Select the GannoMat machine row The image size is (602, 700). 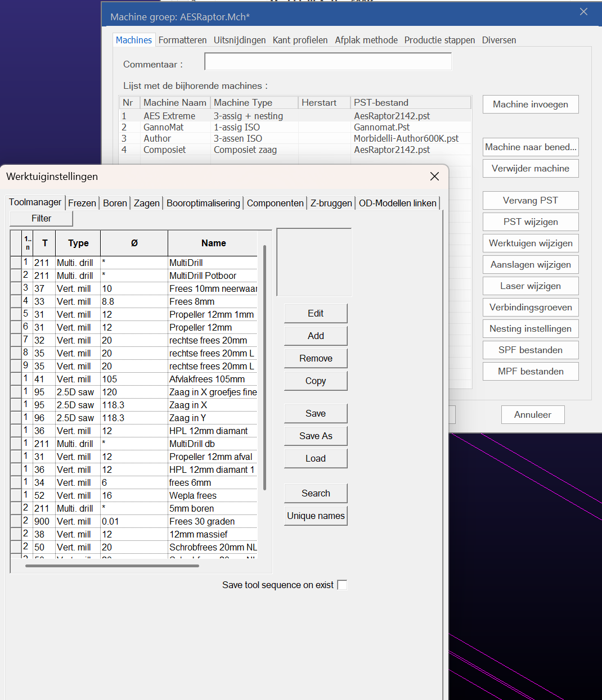tap(163, 127)
